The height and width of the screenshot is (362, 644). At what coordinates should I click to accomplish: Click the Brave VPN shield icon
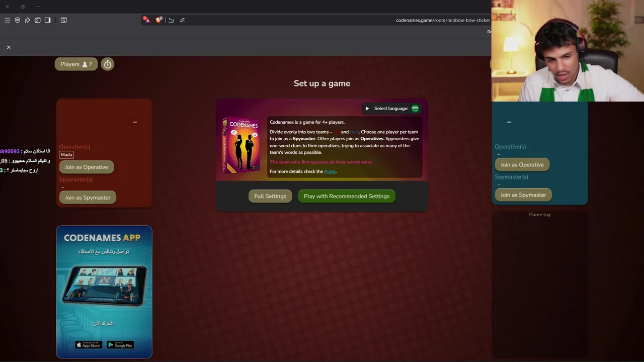click(x=17, y=20)
